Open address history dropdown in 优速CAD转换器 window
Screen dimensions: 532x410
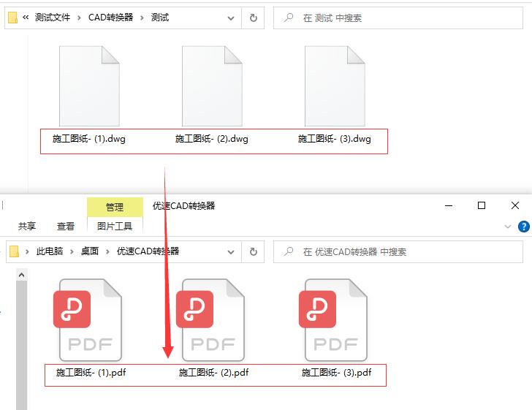(x=231, y=252)
